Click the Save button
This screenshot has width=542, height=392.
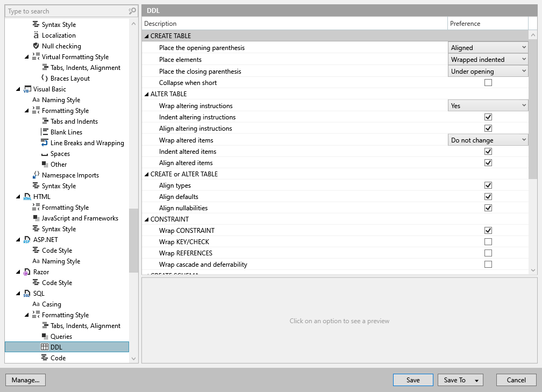pos(413,380)
